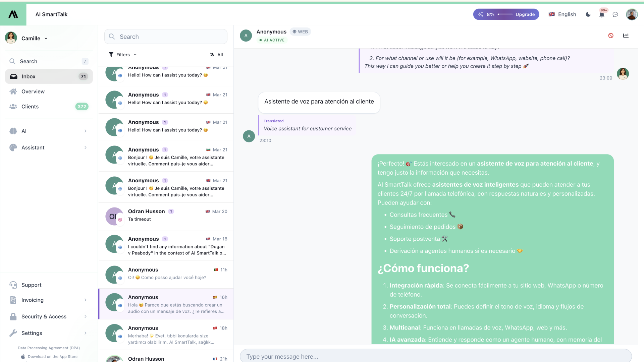644x362 pixels.
Task: Click the AI ACTIVE status indicator
Action: pos(272,40)
